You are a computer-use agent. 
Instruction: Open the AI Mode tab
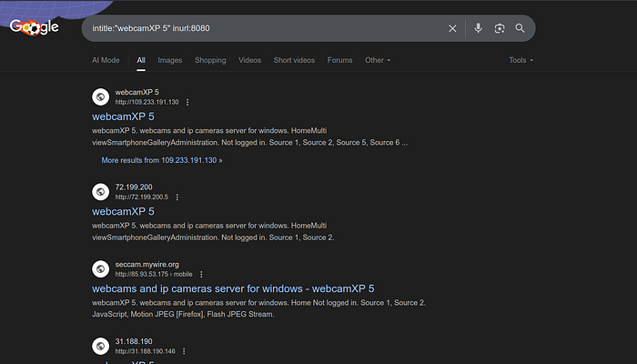(106, 60)
